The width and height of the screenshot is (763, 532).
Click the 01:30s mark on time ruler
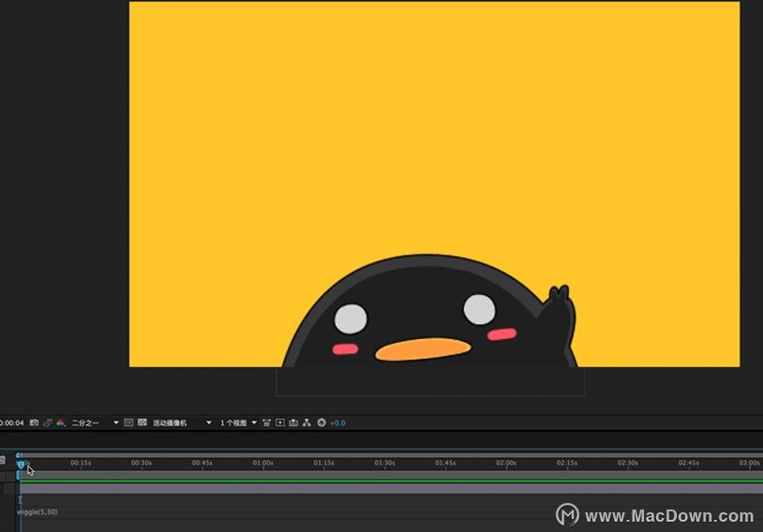coord(384,463)
